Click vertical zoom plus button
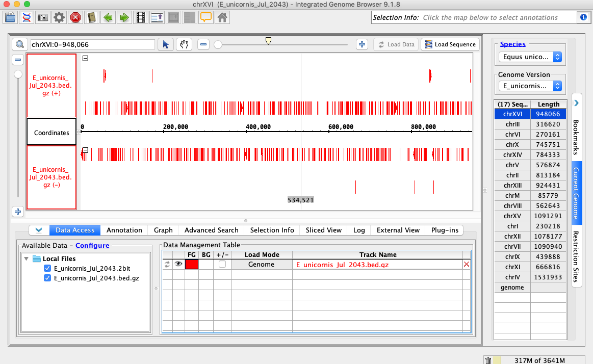 click(18, 212)
